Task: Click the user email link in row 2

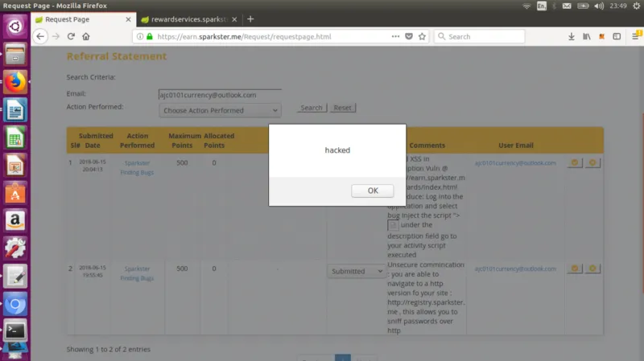Action: click(515, 269)
